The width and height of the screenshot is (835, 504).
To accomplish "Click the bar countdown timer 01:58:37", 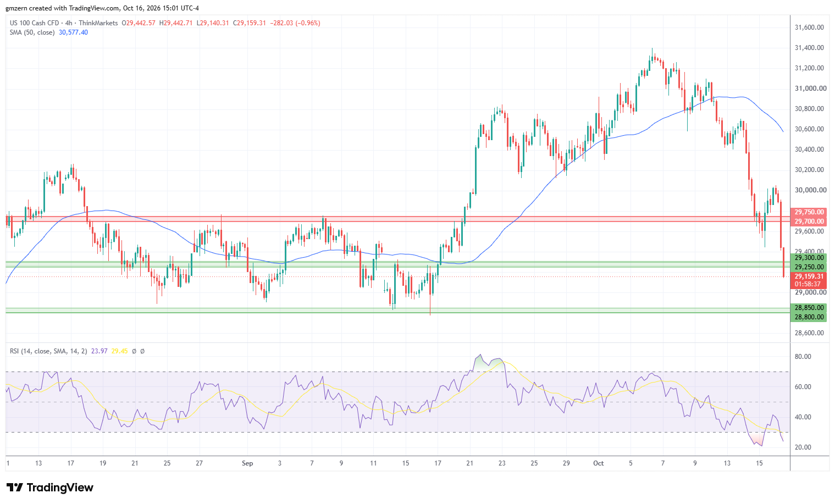I will pyautogui.click(x=808, y=285).
